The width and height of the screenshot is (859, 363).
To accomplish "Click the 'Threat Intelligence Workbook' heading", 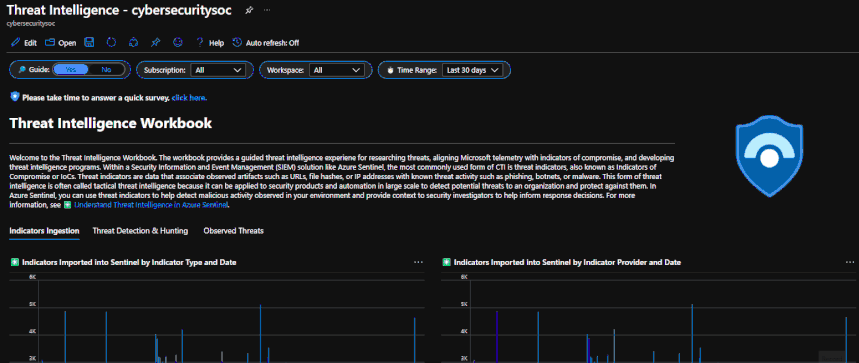I will (x=111, y=123).
